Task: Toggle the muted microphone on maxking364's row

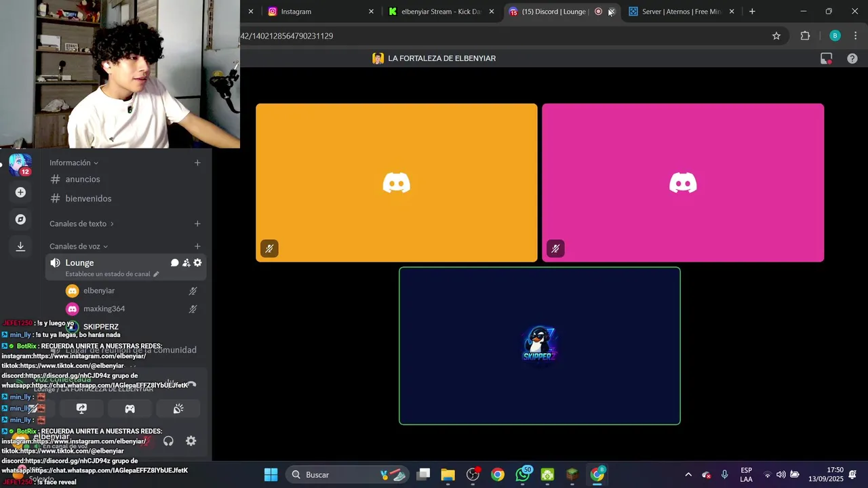Action: point(193,309)
